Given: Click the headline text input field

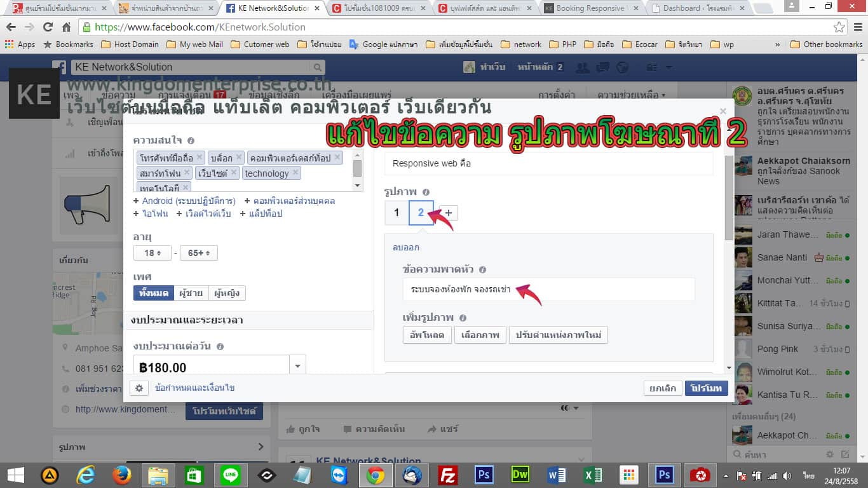Looking at the screenshot, I should tap(548, 289).
